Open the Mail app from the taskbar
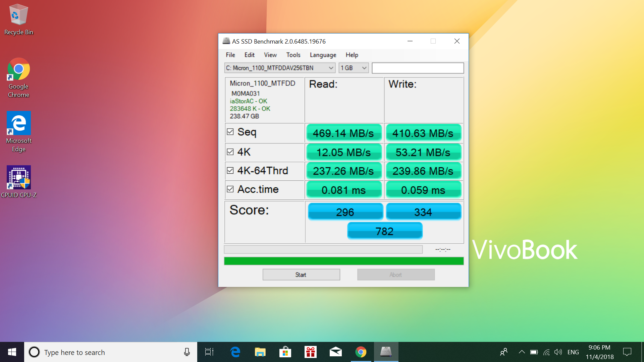The height and width of the screenshot is (362, 644). tap(335, 352)
